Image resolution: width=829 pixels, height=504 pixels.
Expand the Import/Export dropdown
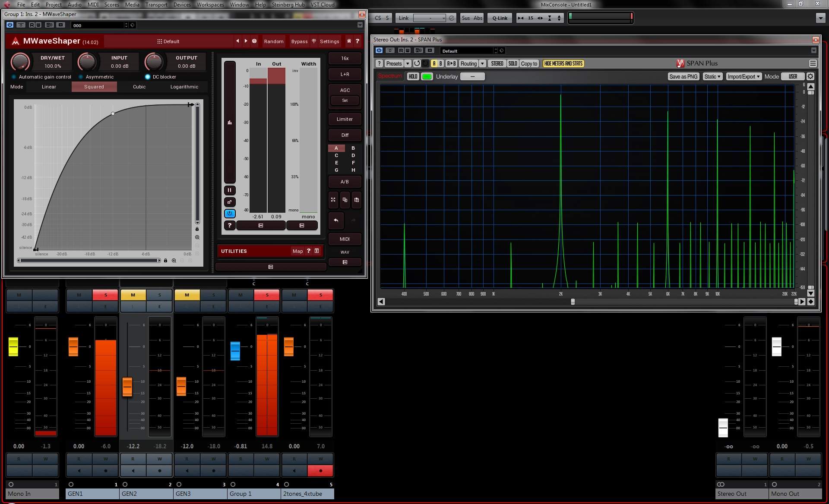744,76
